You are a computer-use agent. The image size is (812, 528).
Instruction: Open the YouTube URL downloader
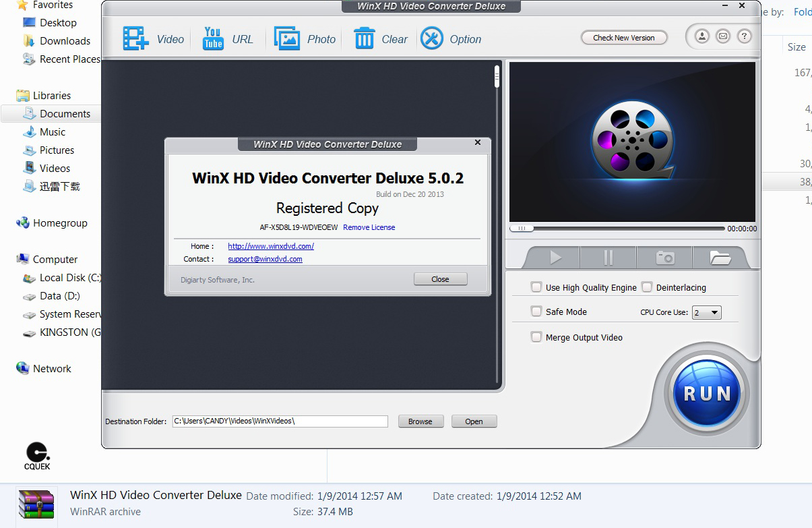click(x=228, y=38)
